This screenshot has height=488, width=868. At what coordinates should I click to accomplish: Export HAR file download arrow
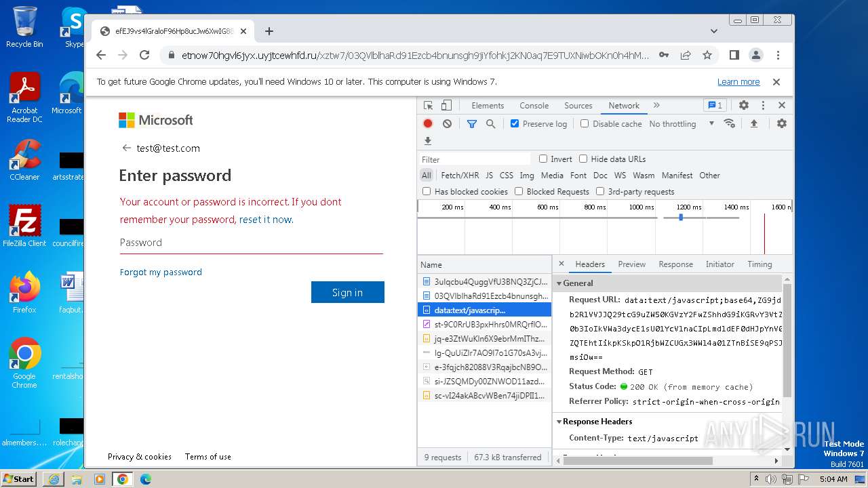point(428,141)
